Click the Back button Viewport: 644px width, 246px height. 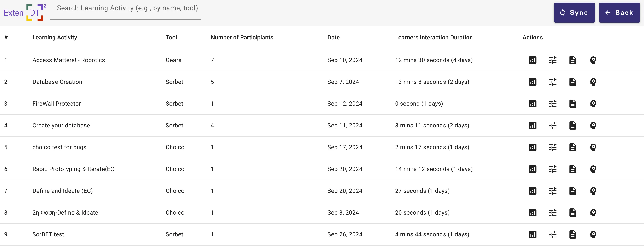(x=619, y=13)
